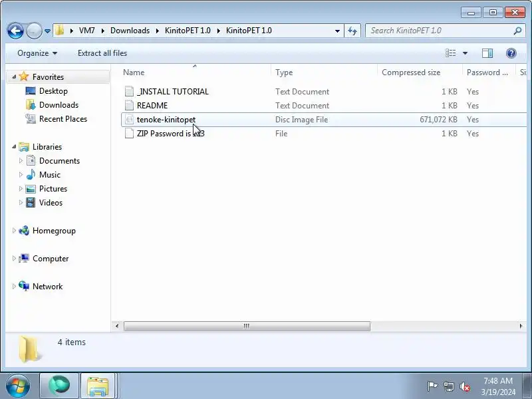Click the Pictures library icon
This screenshot has width=532, height=399.
tap(31, 189)
